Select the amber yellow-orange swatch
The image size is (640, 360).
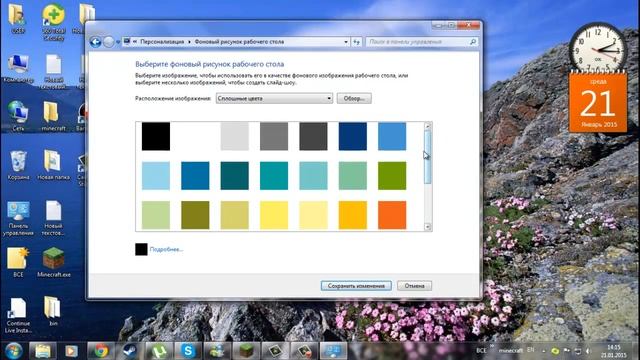tap(353, 215)
